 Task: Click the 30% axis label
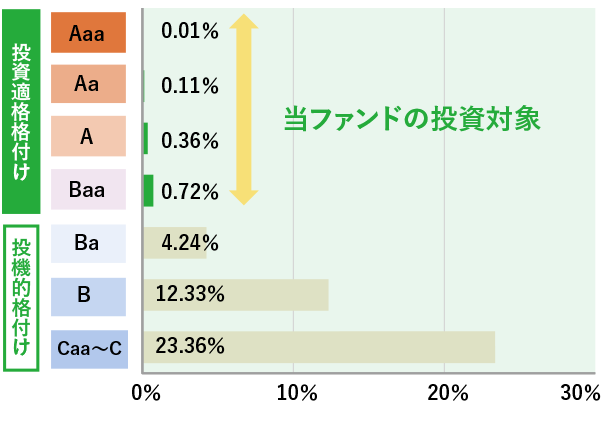[580, 393]
